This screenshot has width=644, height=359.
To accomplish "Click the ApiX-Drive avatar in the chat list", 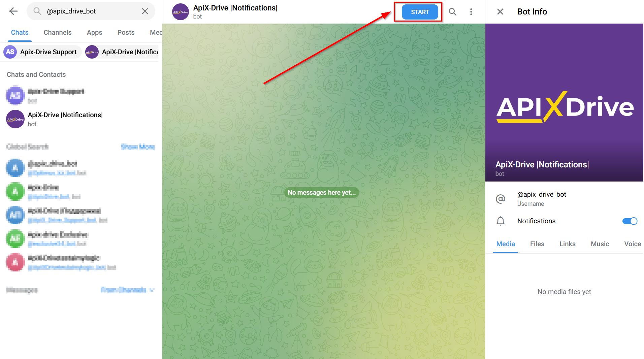I will (15, 119).
